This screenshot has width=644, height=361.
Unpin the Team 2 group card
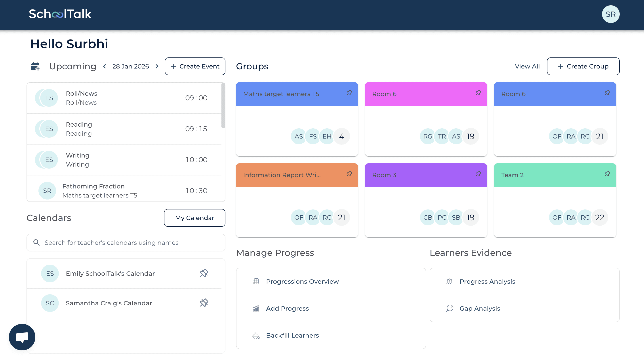click(607, 174)
